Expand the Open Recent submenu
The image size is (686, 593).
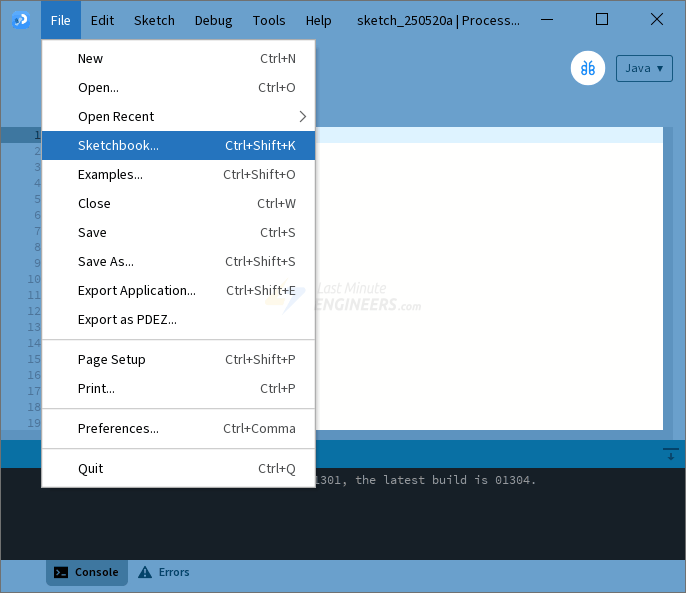[178, 116]
